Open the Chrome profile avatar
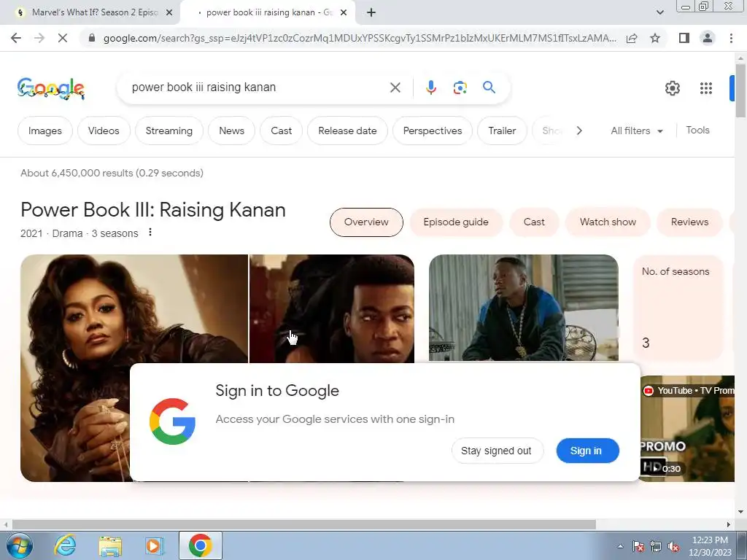Image resolution: width=747 pixels, height=560 pixels. click(708, 38)
